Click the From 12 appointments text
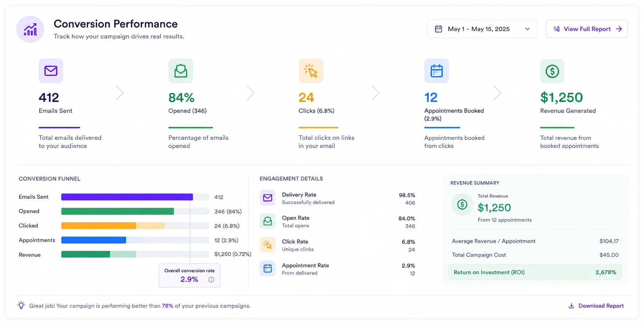 tap(504, 220)
